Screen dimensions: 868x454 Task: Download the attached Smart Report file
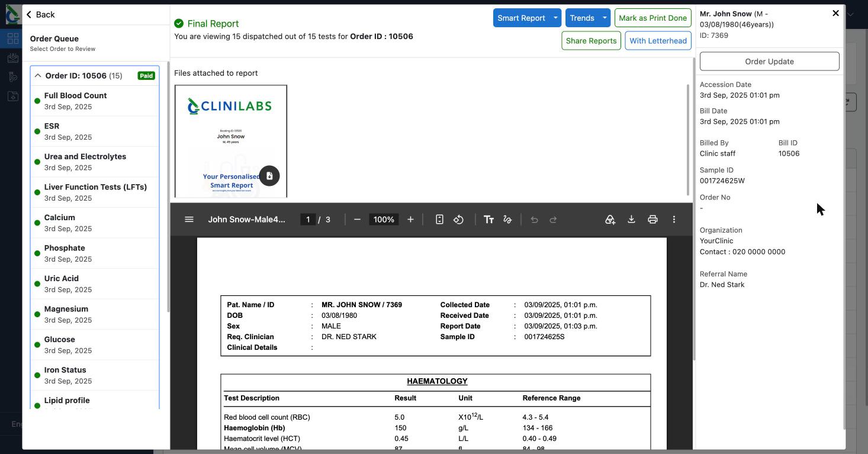click(269, 176)
